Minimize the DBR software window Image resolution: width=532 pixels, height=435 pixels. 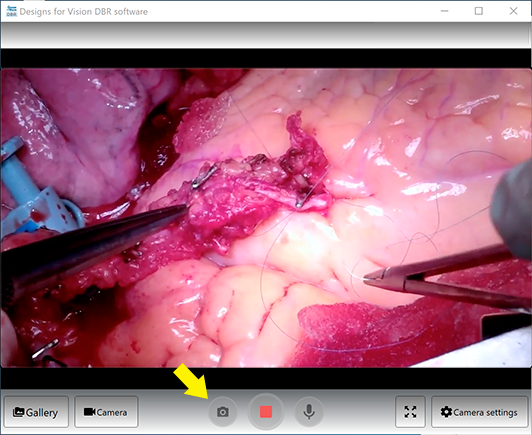point(444,11)
